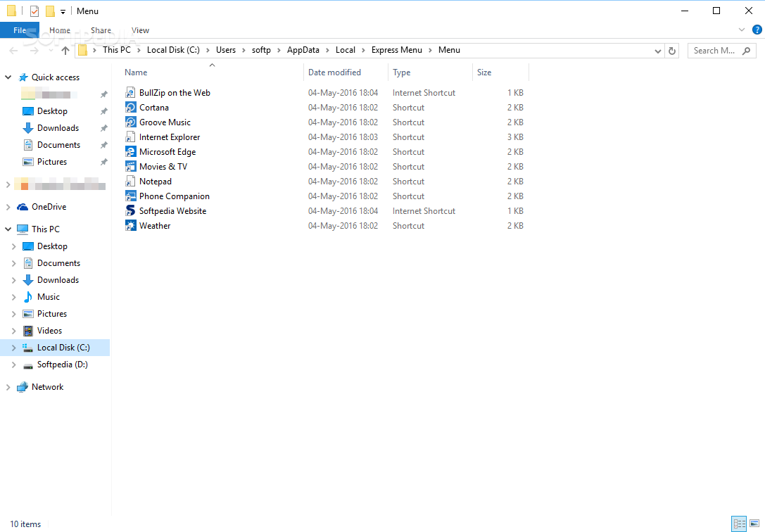765x532 pixels.
Task: Jump to Express Menu in the breadcrumb path
Action: 397,50
